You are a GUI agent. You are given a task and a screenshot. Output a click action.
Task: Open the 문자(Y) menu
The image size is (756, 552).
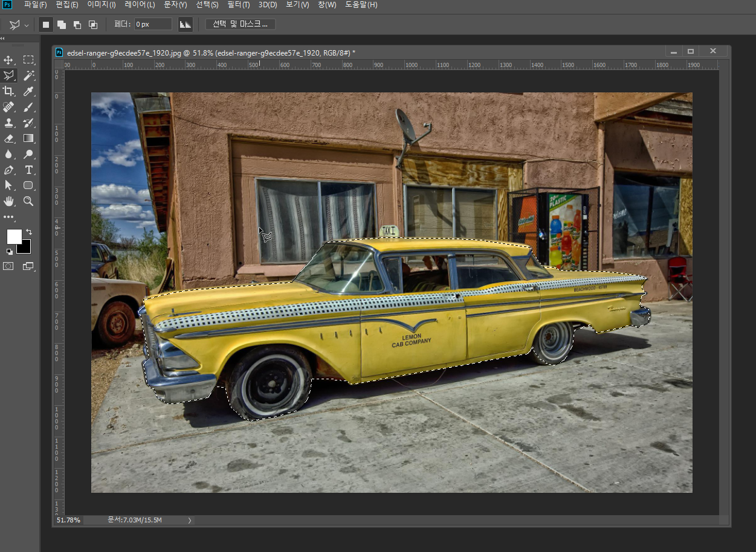tap(176, 5)
